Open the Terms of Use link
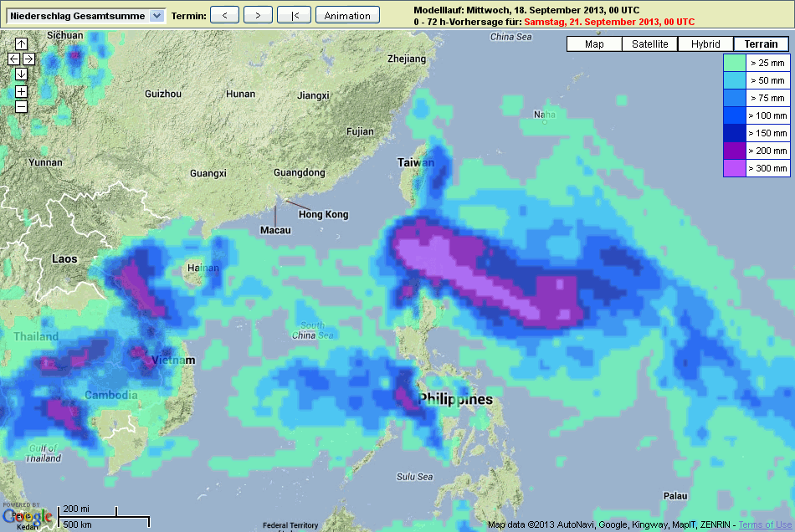This screenshot has width=795, height=532. tap(765, 525)
